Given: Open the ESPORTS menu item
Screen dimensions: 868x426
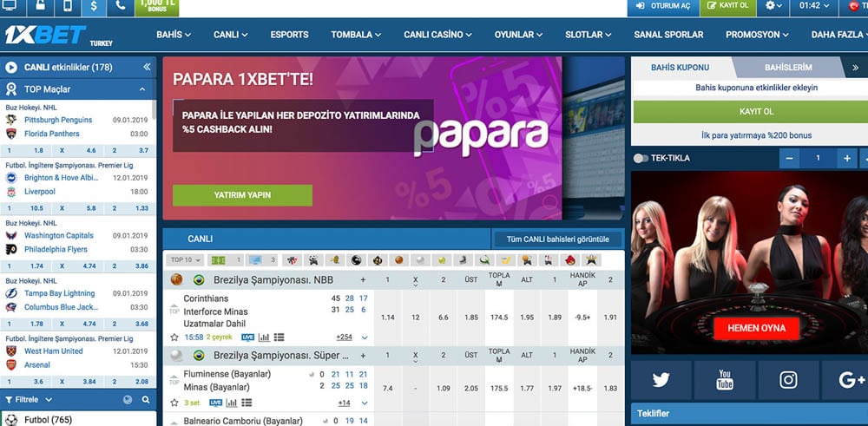Looking at the screenshot, I should click(289, 35).
